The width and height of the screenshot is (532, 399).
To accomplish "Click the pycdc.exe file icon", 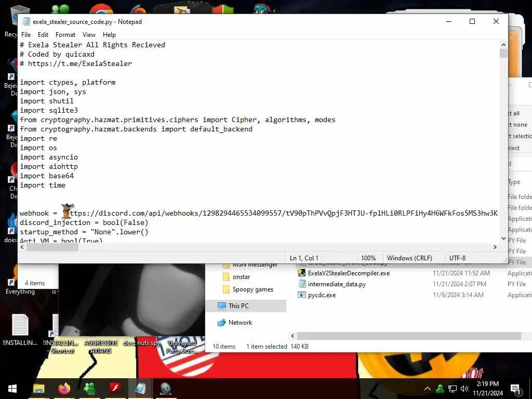I will 302,295.
